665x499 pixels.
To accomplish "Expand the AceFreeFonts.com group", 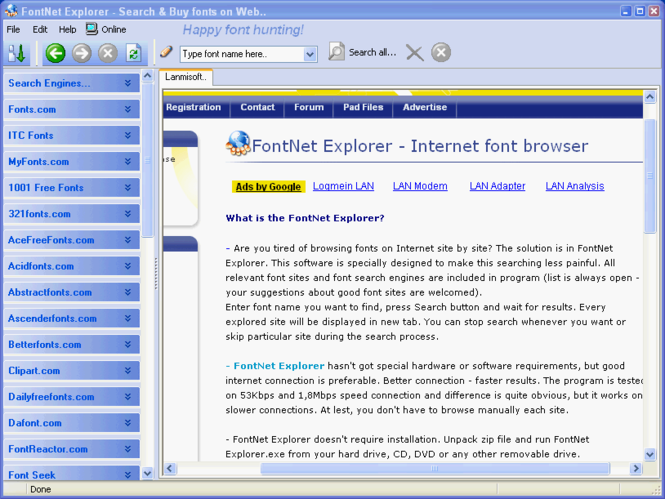I will [71, 240].
